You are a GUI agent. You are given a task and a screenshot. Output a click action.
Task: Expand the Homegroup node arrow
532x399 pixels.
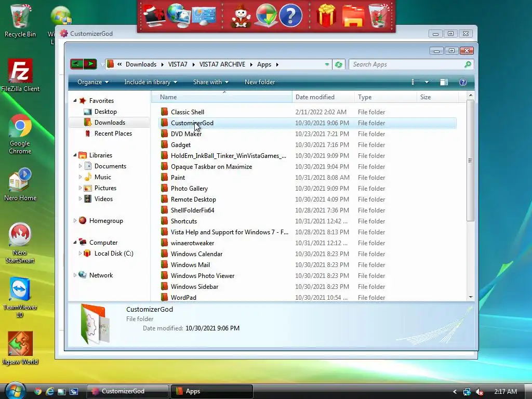click(75, 220)
